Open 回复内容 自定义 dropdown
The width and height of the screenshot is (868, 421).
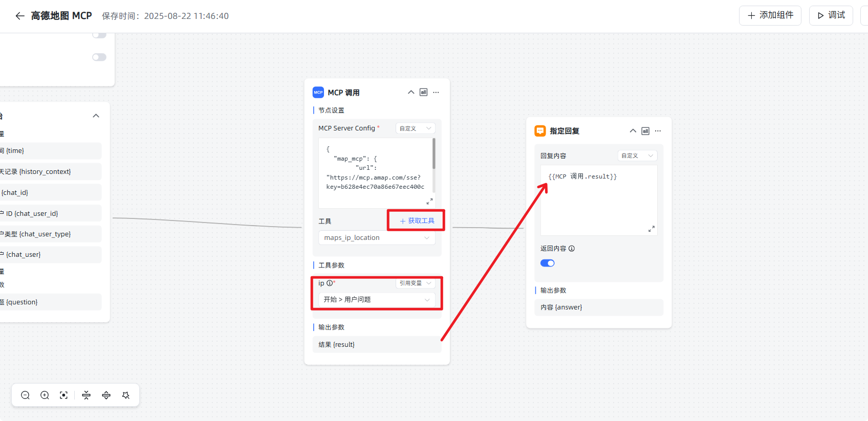[638, 156]
